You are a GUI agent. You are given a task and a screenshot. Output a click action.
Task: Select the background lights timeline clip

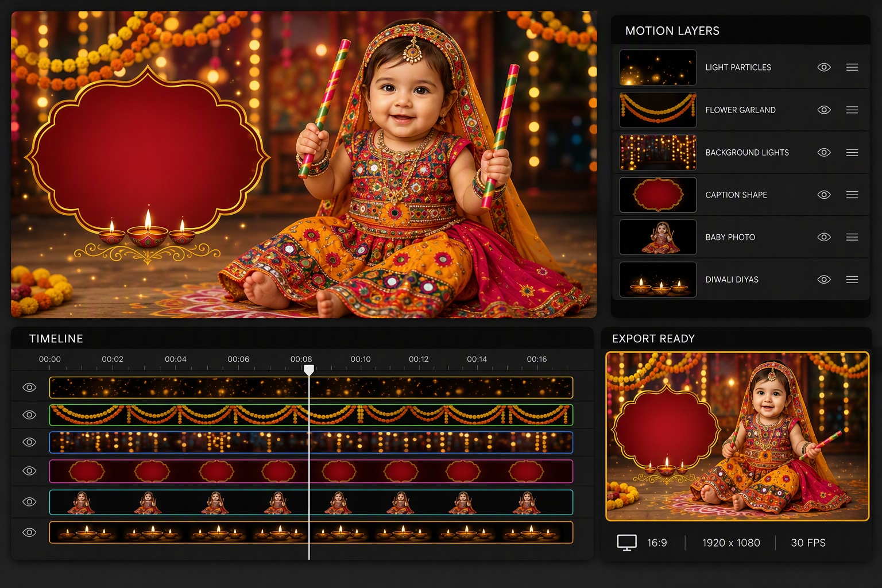click(311, 442)
